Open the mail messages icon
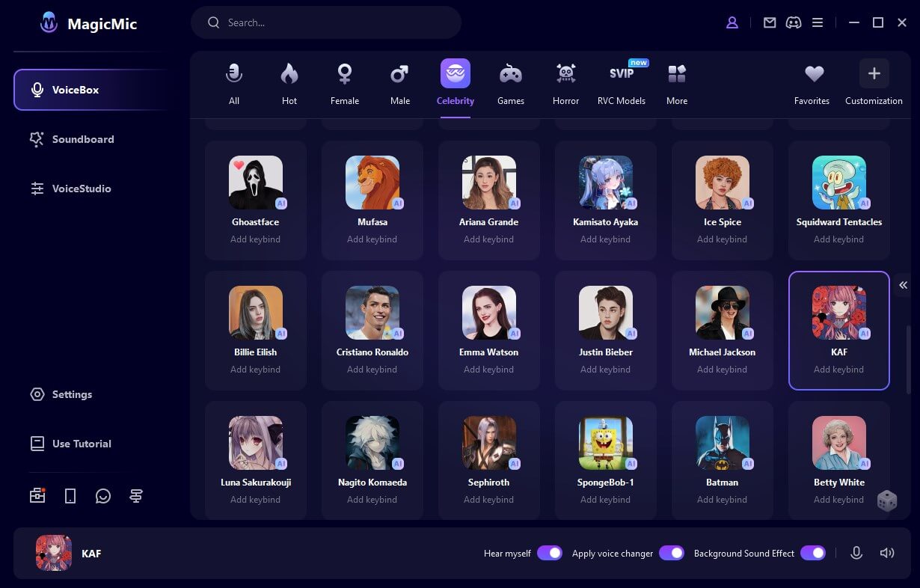Screen dimensions: 920x588 [x=770, y=22]
